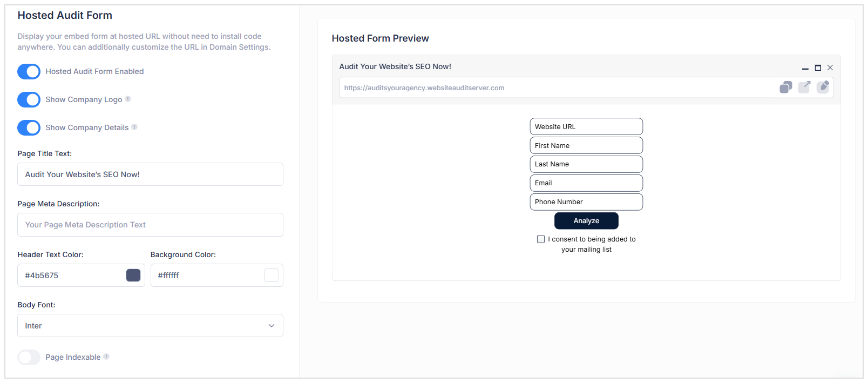
Task: Disable the Hosted Audit Form Enabled toggle
Action: pos(29,71)
